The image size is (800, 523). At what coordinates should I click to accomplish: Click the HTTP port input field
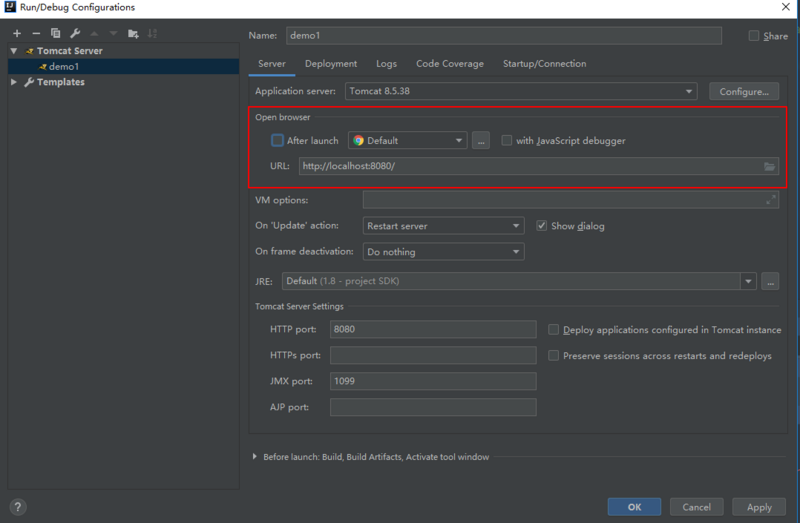(432, 329)
